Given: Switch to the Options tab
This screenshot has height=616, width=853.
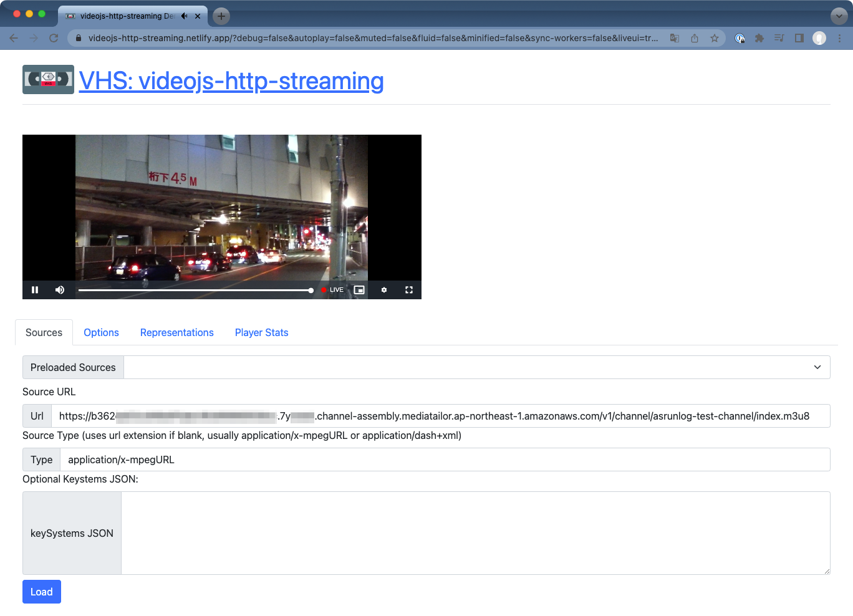Looking at the screenshot, I should (101, 333).
